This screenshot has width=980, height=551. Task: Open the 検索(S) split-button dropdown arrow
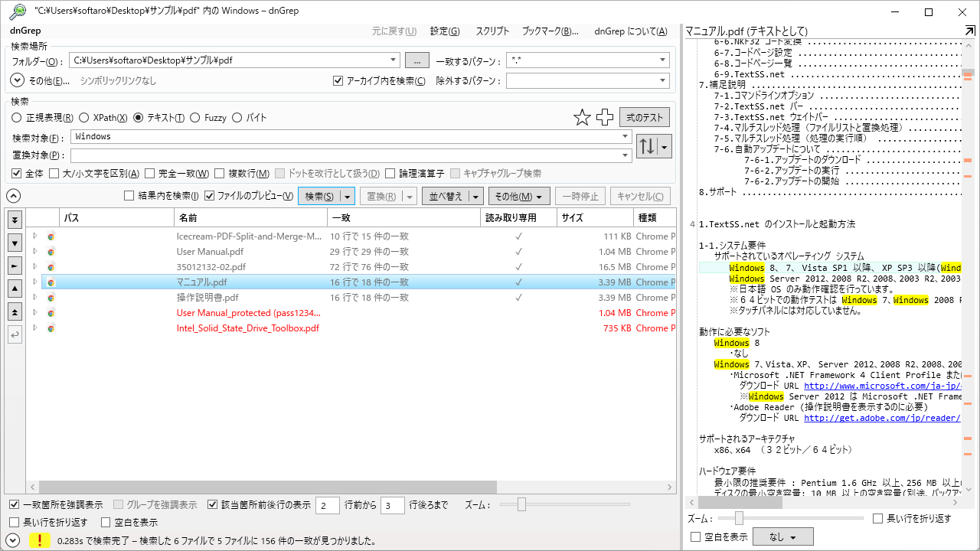click(x=348, y=197)
